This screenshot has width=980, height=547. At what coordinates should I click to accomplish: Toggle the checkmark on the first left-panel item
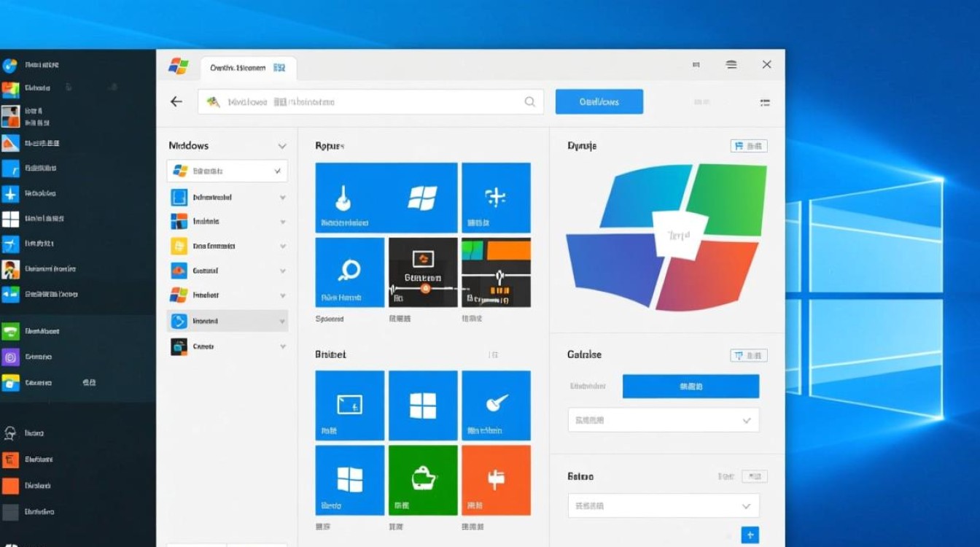[277, 171]
